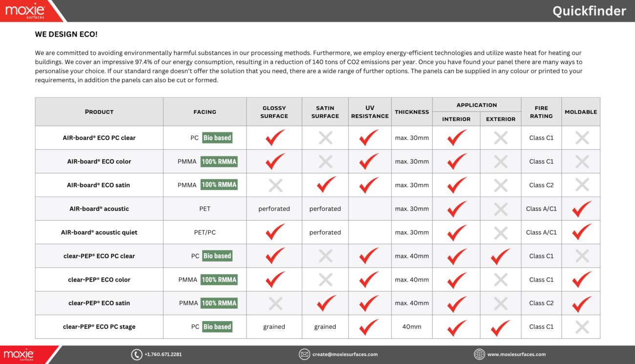Click the globe website icon in footer
Image resolution: width=635 pixels, height=364 pixels.
[479, 355]
